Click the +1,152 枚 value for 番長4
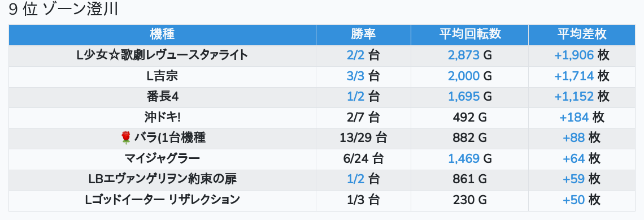644x220 pixels. pos(581,97)
